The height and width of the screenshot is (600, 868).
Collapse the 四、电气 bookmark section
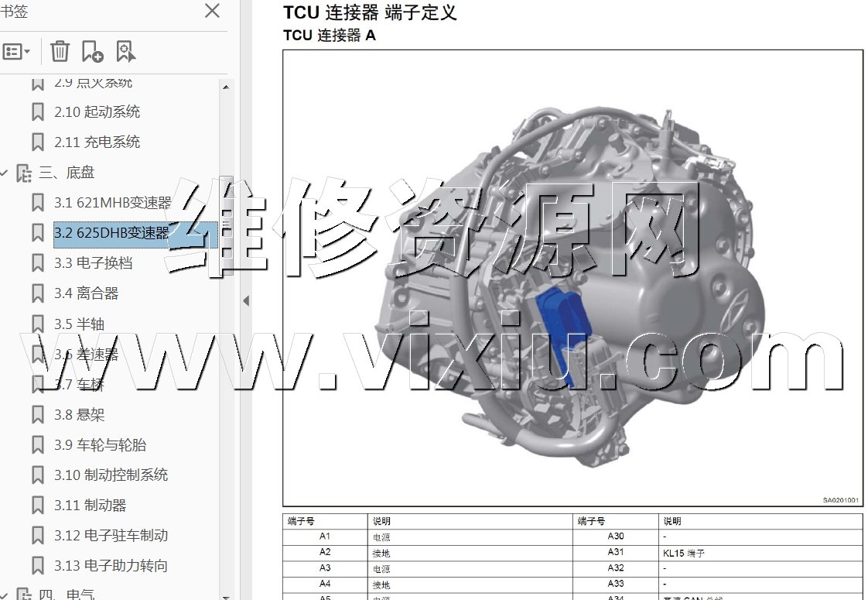5,595
